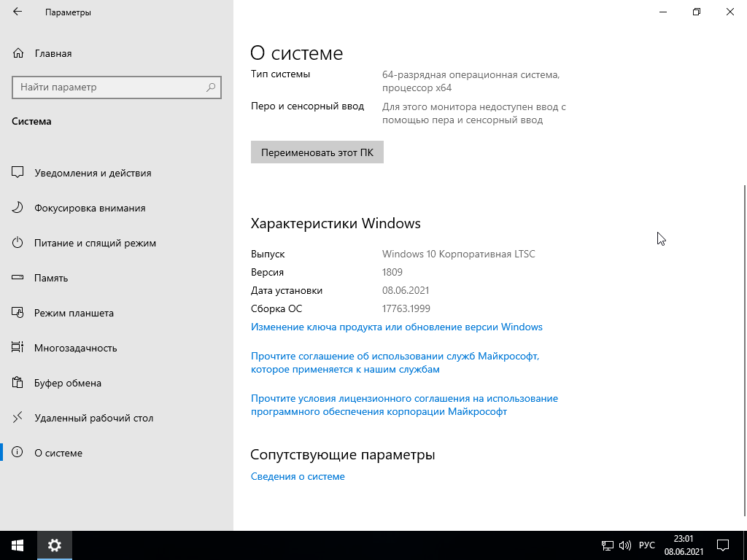Open the Windows Start menu
The width and height of the screenshot is (747, 560).
click(x=18, y=545)
